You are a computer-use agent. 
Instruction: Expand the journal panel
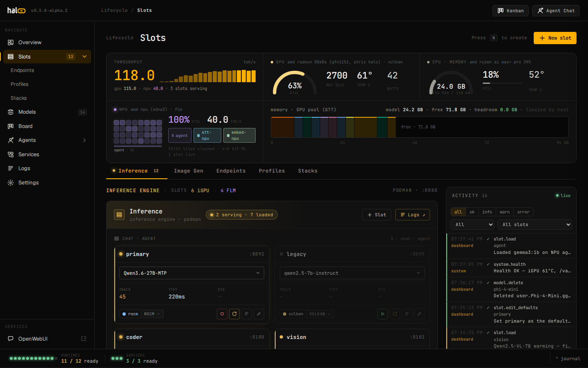point(568,359)
